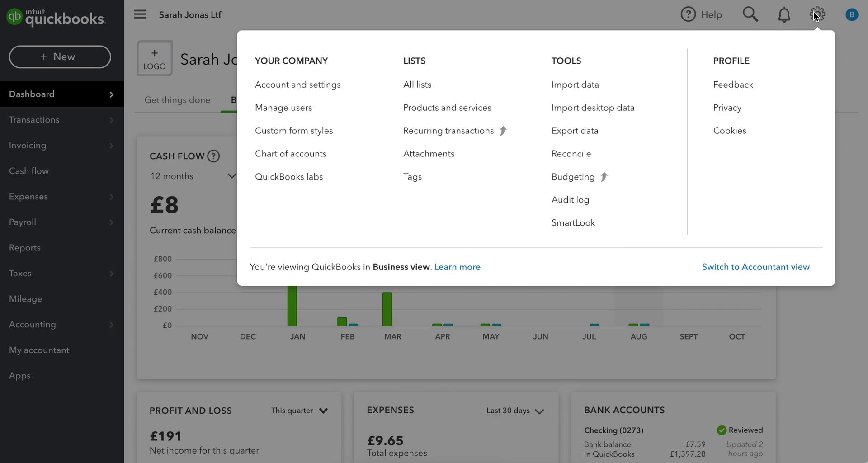Open Manage users

(x=283, y=108)
